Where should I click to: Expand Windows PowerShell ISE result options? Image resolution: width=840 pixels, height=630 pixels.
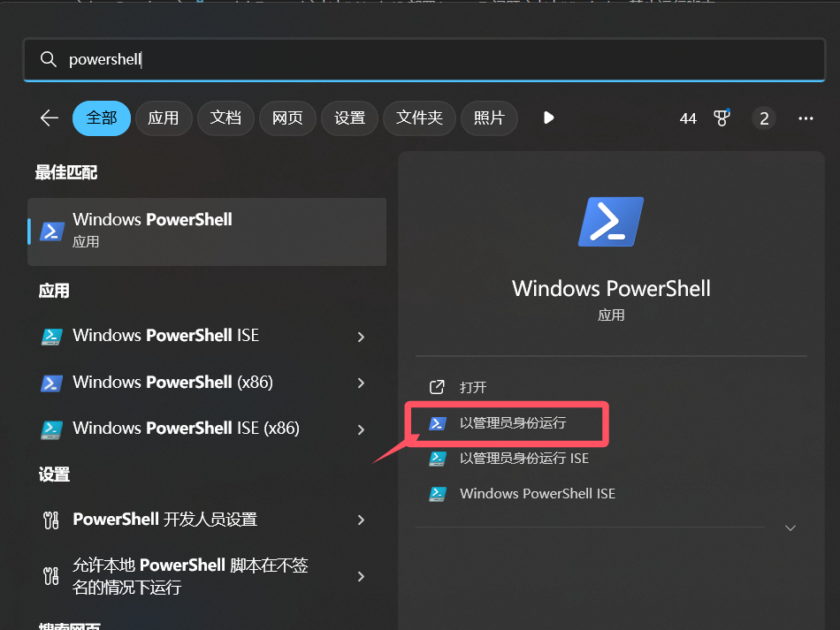(x=361, y=337)
